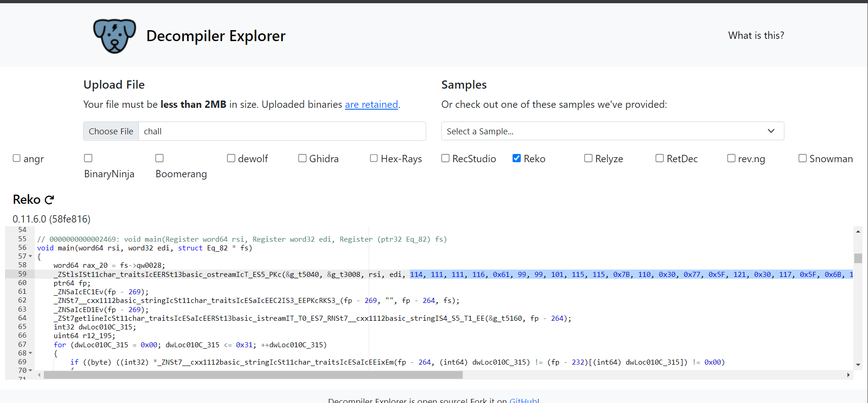Screen dimensions: 868x403
Task: Click the 'word64 rax_20' declaration line
Action: coord(109,265)
